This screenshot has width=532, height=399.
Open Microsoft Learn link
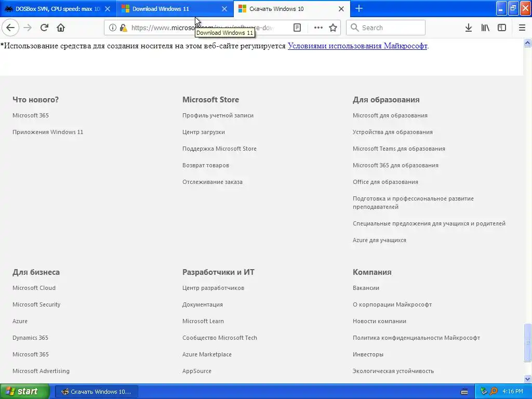(203, 321)
